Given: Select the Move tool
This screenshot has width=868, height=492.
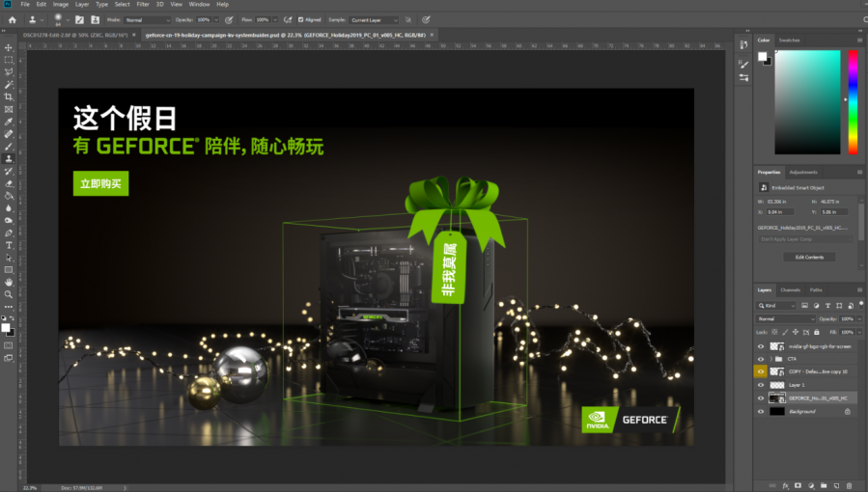Looking at the screenshot, I should point(9,47).
